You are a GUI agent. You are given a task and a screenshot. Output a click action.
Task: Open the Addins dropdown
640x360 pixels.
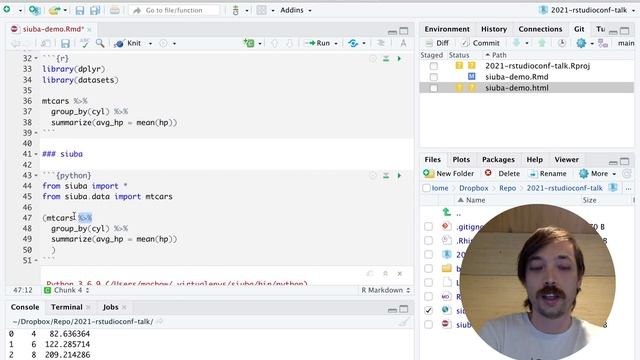[296, 10]
